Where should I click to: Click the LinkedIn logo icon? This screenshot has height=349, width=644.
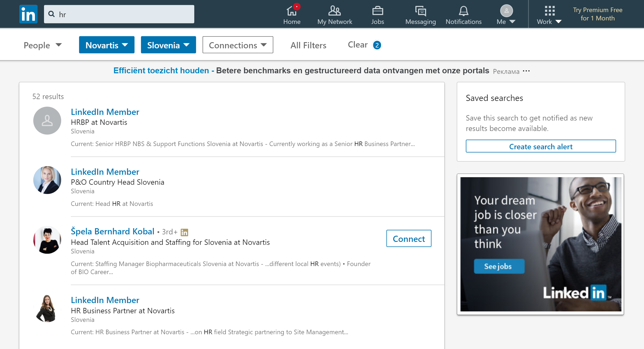point(28,14)
